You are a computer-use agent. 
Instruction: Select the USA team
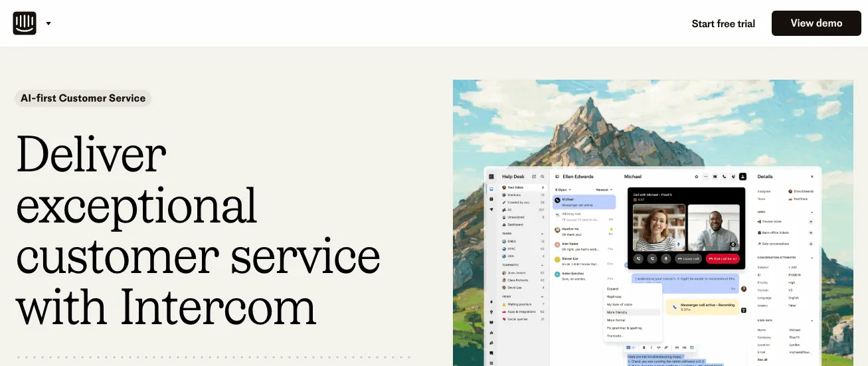[x=523, y=256]
